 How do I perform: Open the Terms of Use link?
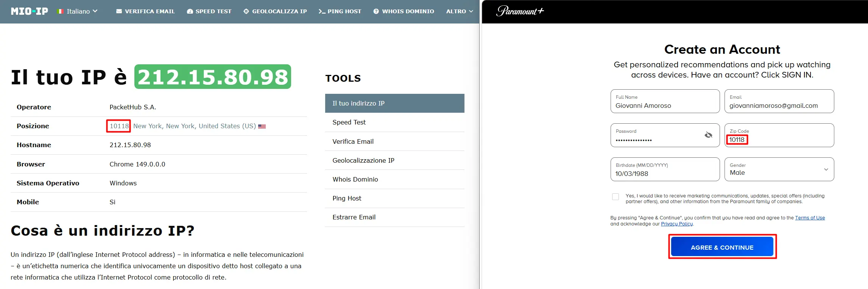[x=810, y=218]
